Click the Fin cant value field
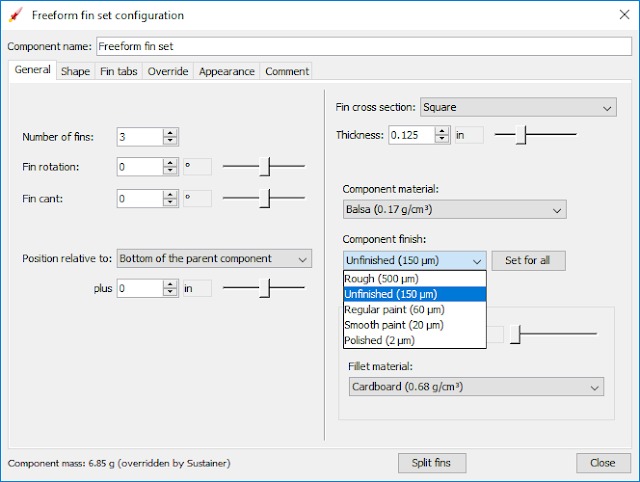This screenshot has width=640, height=482. 140,199
